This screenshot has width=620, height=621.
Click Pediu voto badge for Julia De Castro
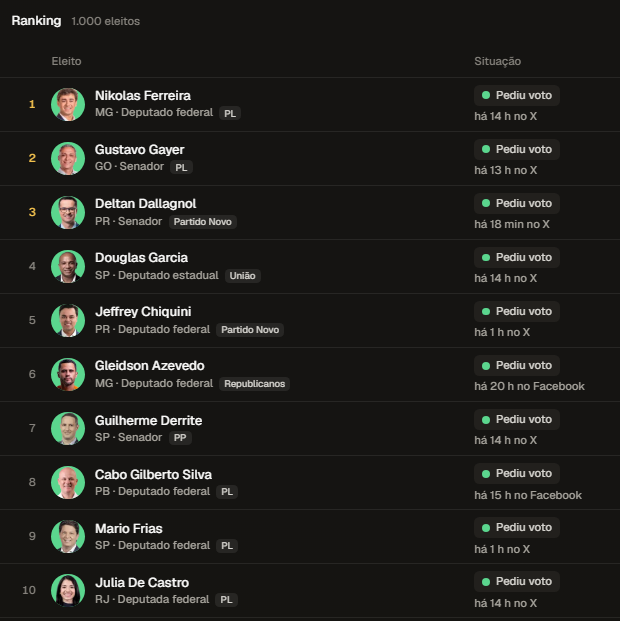tap(517, 581)
